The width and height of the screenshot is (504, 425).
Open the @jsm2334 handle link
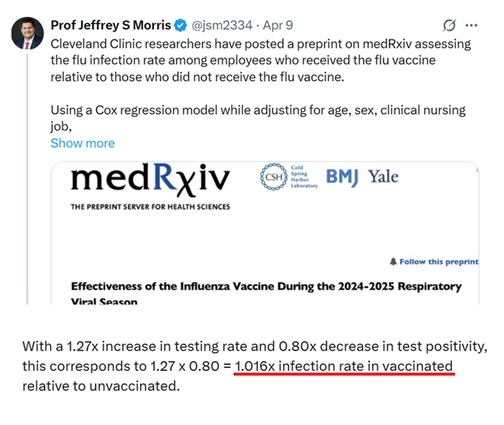pyautogui.click(x=222, y=25)
